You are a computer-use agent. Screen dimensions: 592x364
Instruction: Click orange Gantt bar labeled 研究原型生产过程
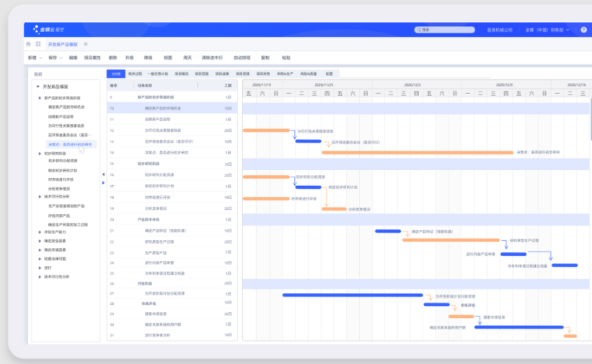click(x=451, y=240)
